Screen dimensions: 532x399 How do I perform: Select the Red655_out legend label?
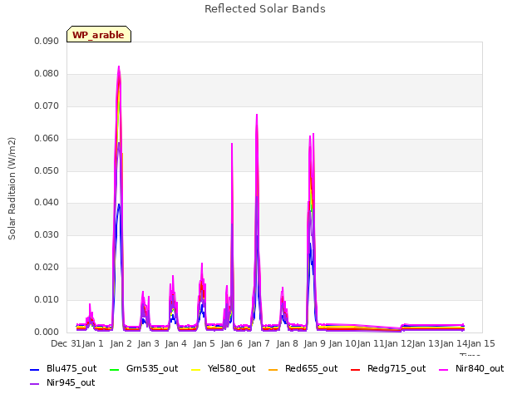(x=311, y=368)
